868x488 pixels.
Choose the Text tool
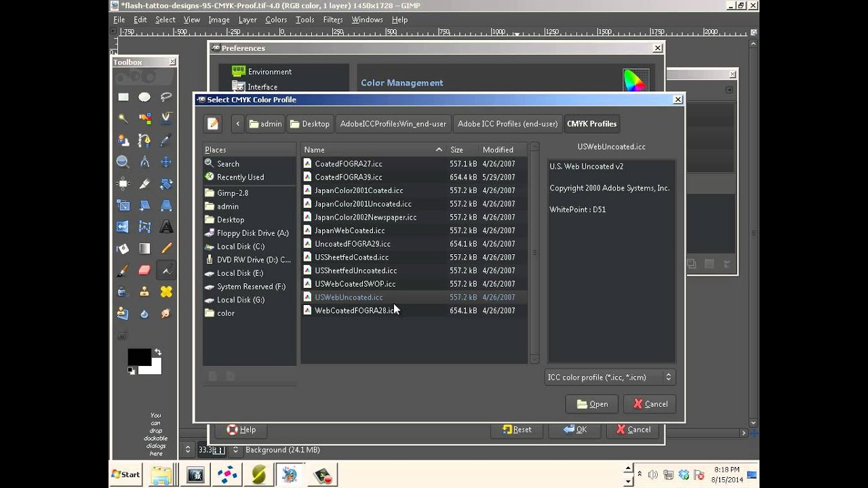point(166,227)
